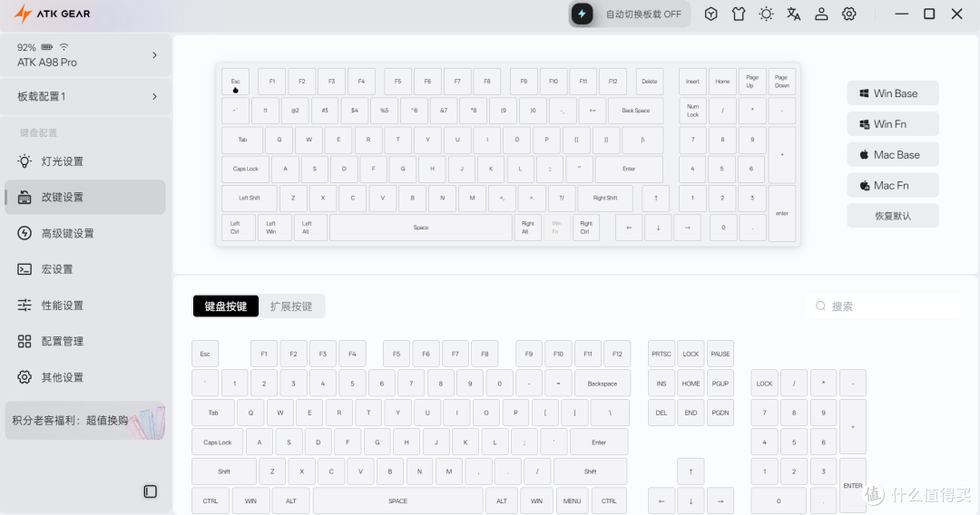
Task: Select up arrow key on keyboard preview
Action: [656, 199]
